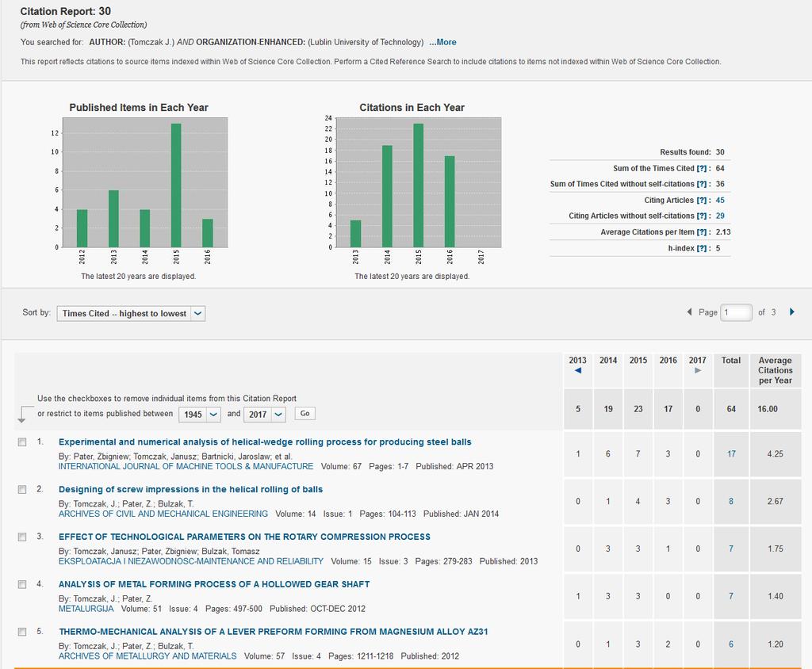Open article on helical-wedge rolling steel balls
Image resolution: width=812 pixels, height=669 pixels.
(x=265, y=442)
